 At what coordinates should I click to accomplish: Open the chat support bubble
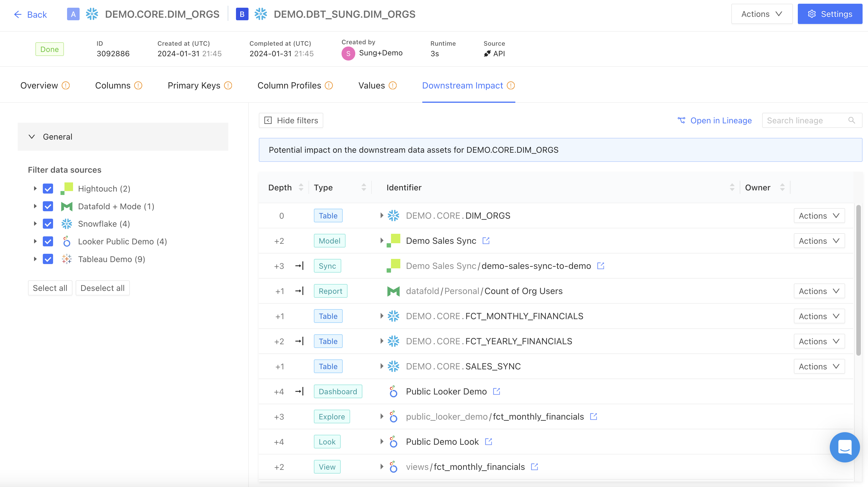pos(845,447)
